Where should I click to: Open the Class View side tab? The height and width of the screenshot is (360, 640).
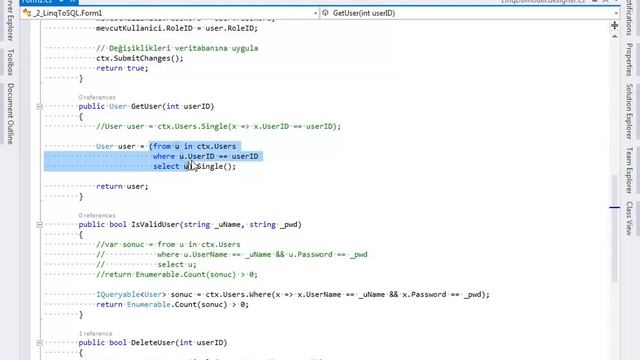click(629, 218)
